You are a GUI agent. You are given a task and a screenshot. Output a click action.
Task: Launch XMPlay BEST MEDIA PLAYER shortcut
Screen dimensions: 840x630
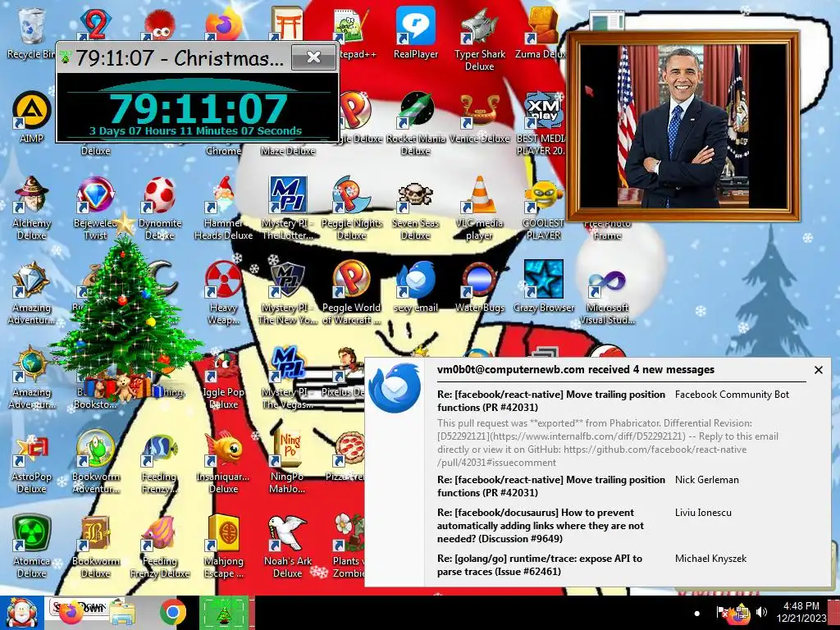542,122
